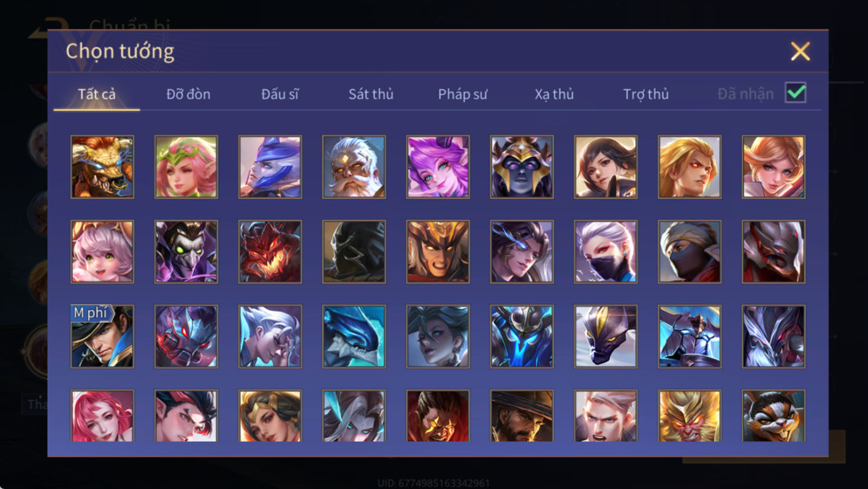Close the Chọn tướng dialog
Screen dimensions: 868x489
pos(800,51)
